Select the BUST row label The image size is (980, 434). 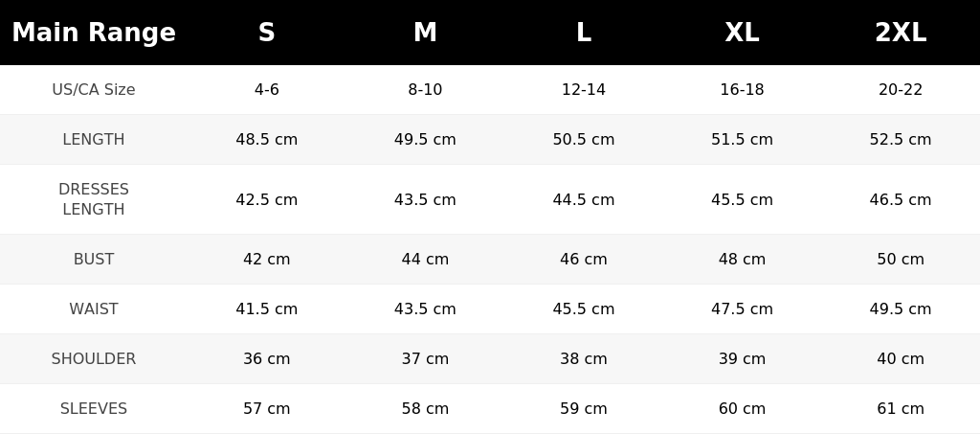click(94, 259)
